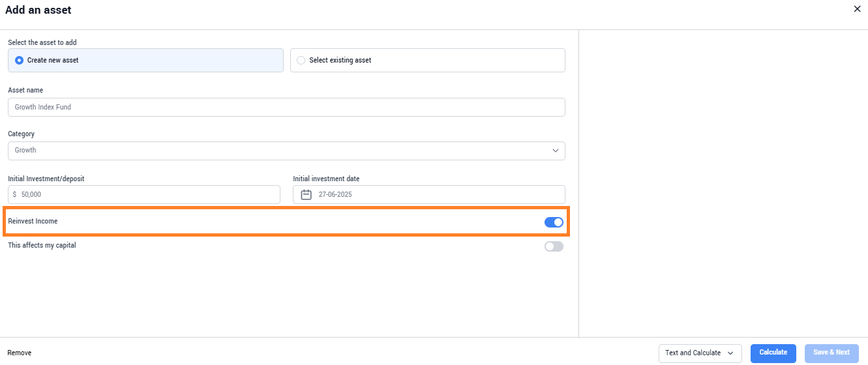The image size is (868, 365).
Task: Enable the This affects my capital toggle
Action: coord(554,246)
